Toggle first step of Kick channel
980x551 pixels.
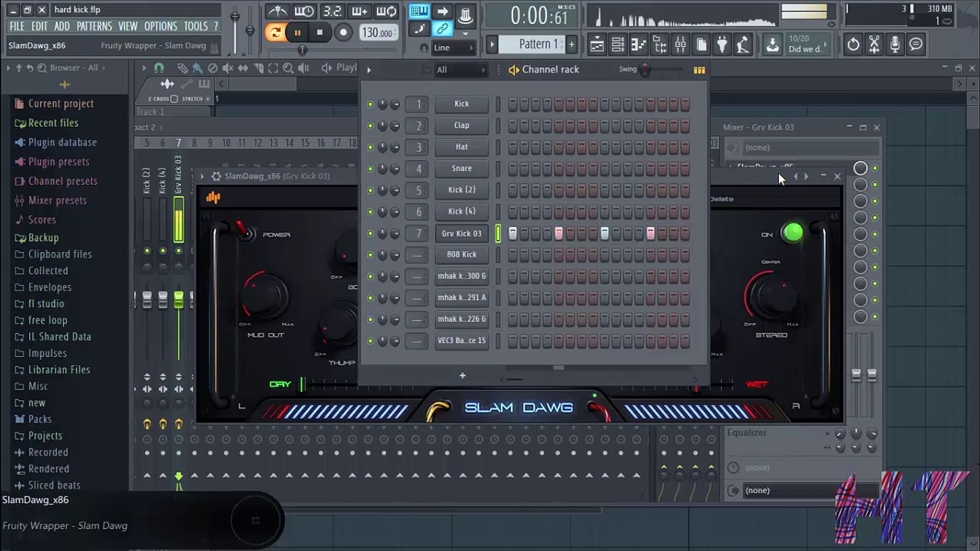(512, 105)
